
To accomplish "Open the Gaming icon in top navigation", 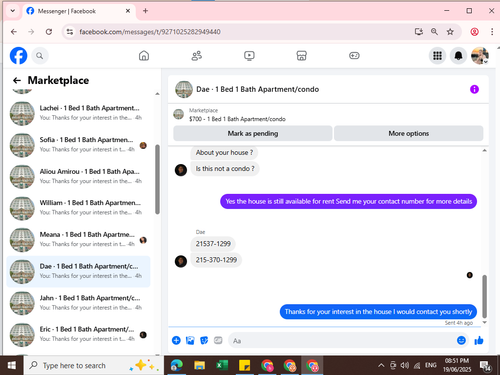I will 354,55.
